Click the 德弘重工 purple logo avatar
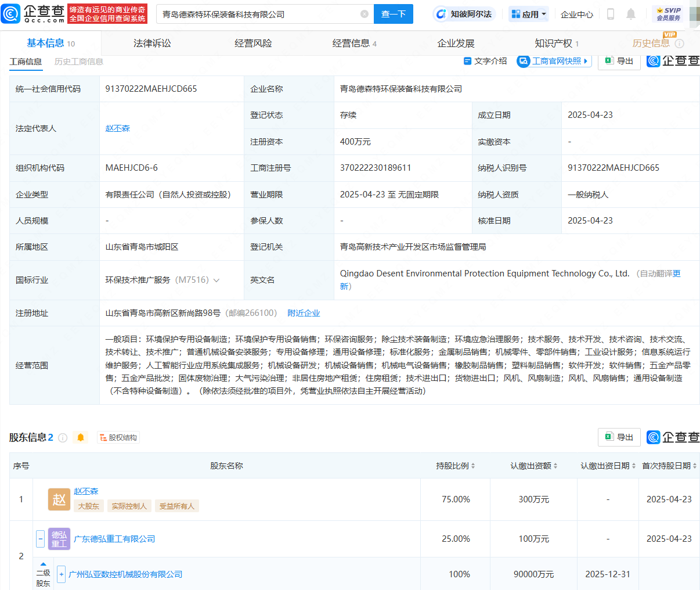The height and width of the screenshot is (590, 700). tap(59, 539)
